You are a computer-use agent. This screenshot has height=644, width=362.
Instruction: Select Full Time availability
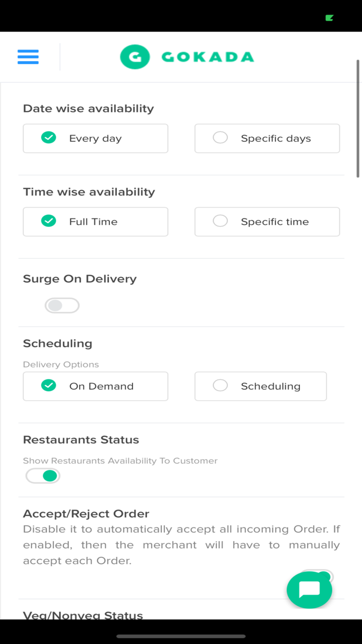coord(96,222)
